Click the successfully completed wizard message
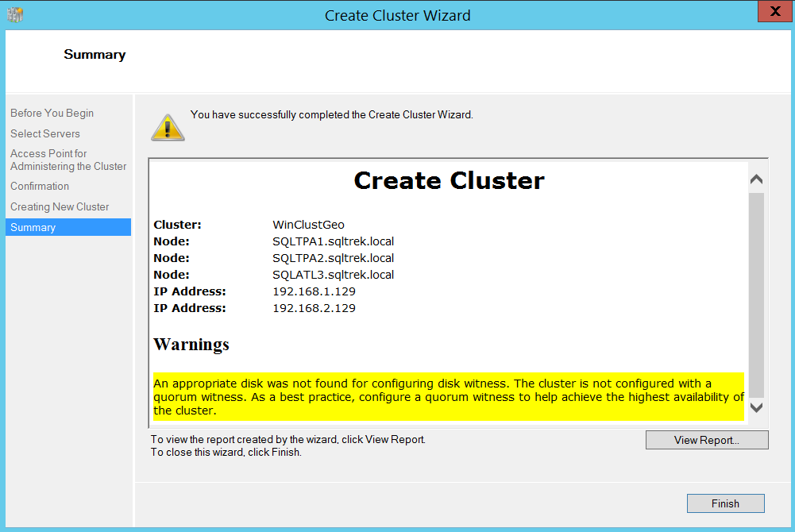The height and width of the screenshot is (532, 795). click(332, 114)
